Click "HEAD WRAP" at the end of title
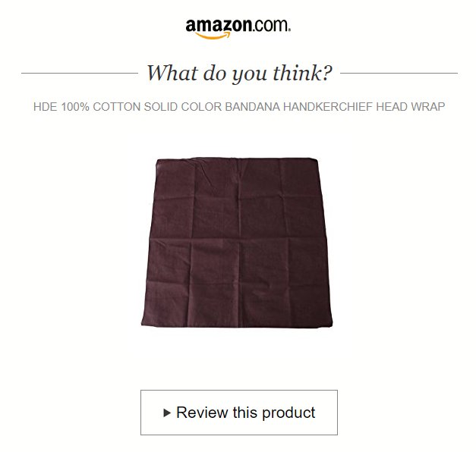Screen dimensions: 476x452 411,107
